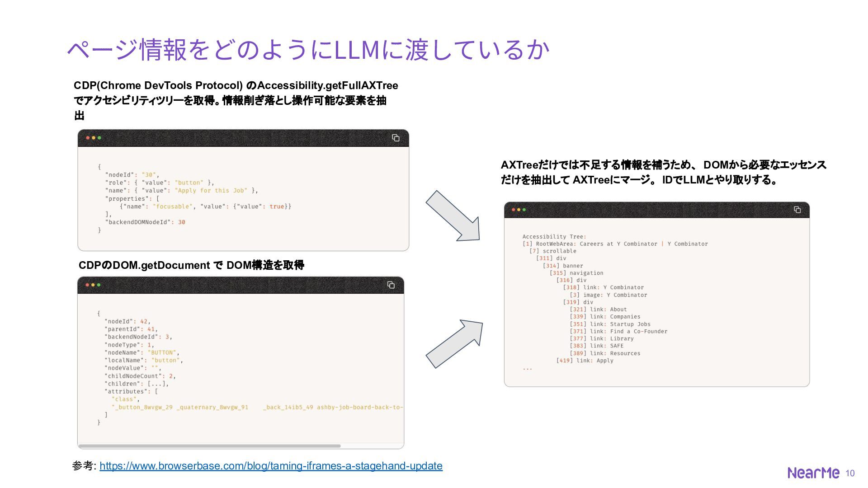This screenshot has width=868, height=488.
Task: Click the "[315] navigation" tree line
Action: point(576,273)
